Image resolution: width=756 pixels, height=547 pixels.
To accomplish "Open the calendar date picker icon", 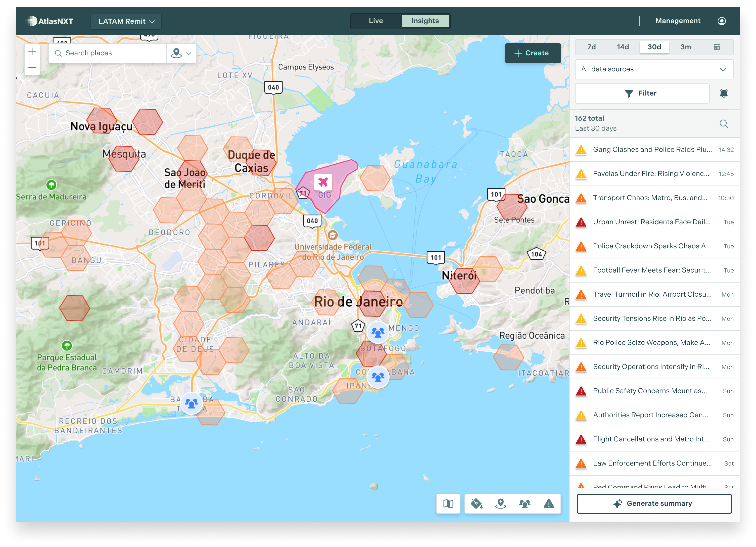I will (x=717, y=47).
